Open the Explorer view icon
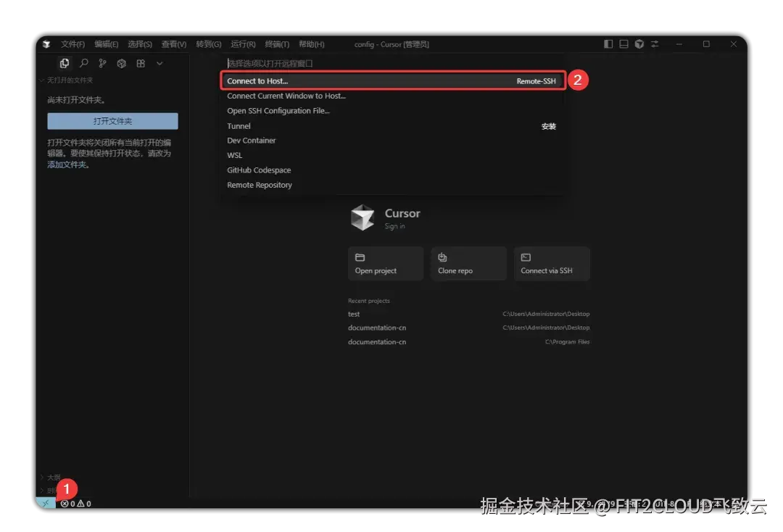 (65, 63)
